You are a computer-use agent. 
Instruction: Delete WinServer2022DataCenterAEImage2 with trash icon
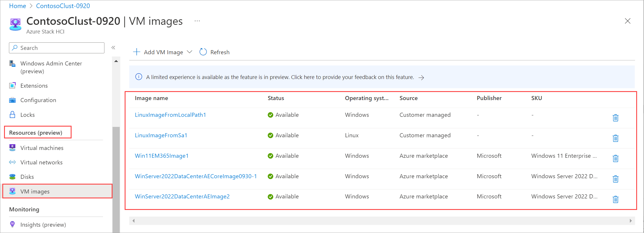615,199
